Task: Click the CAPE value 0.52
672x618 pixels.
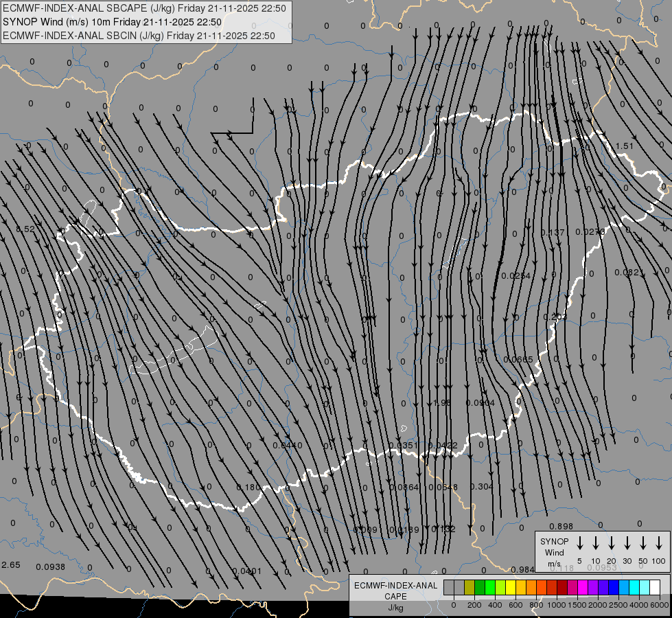Action: (25, 229)
